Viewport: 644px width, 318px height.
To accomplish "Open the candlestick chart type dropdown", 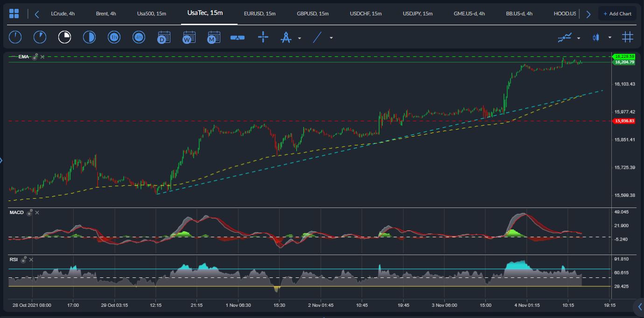I will (609, 38).
